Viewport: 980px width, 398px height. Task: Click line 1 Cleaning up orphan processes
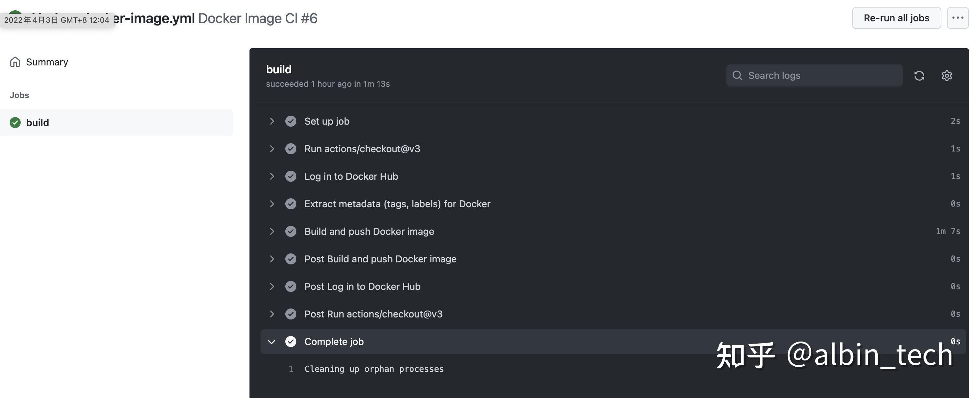tap(374, 369)
